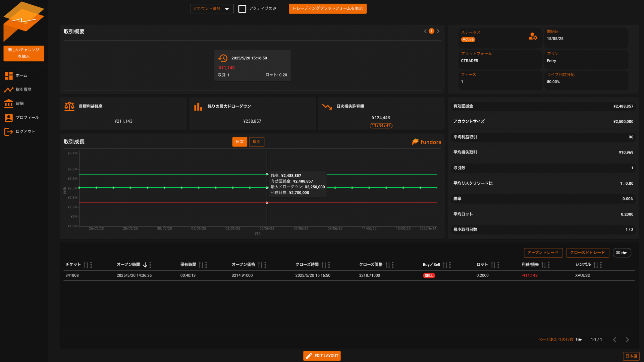
Task: Open the ホーム home dashboard icon
Action: (9, 76)
